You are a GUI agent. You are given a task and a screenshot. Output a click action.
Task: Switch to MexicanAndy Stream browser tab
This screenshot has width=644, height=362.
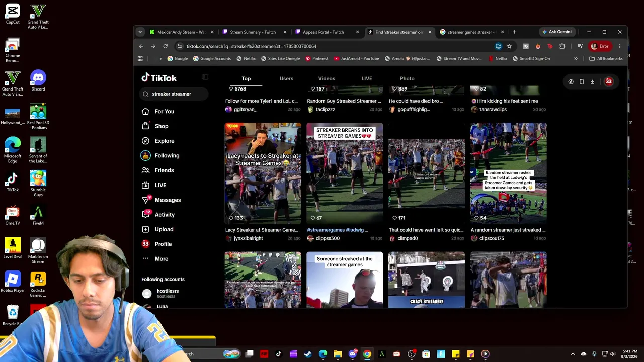[x=182, y=32]
